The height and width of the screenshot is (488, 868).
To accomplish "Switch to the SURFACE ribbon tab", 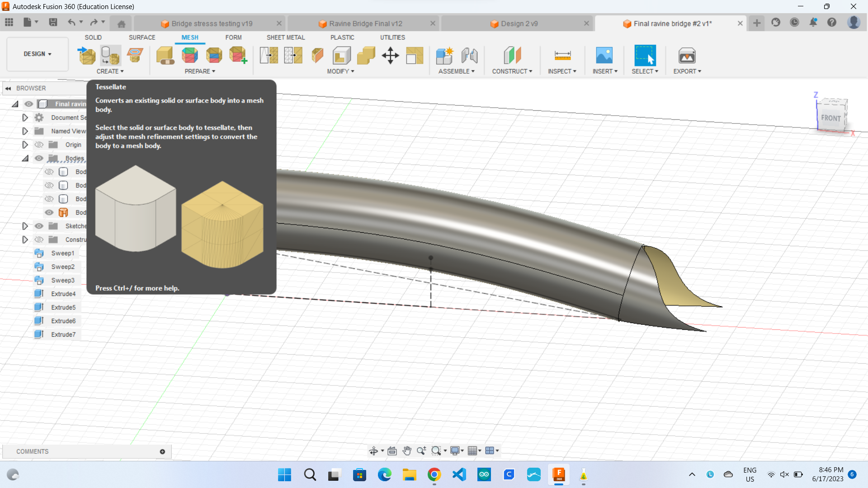I will point(142,38).
